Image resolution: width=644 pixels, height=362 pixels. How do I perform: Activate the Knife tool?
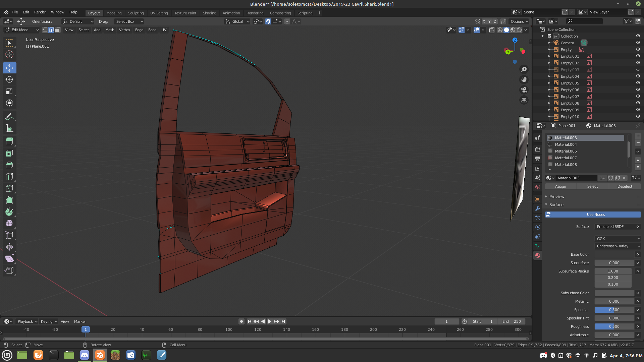click(x=9, y=188)
